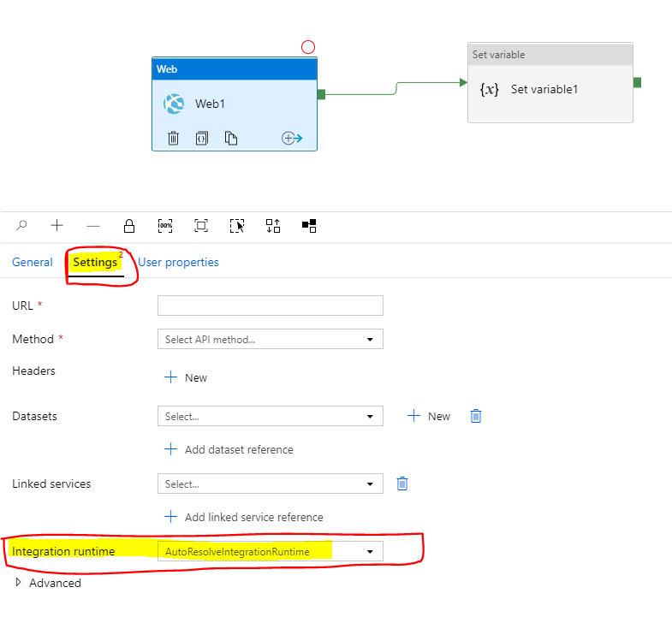Select the Set variable1 activity node
Screen dimensions: 672x617
(550, 82)
